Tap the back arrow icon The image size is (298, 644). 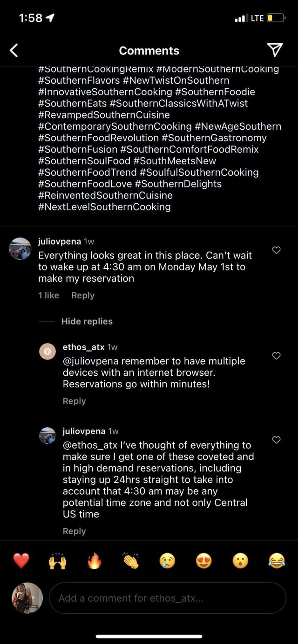pos(14,50)
